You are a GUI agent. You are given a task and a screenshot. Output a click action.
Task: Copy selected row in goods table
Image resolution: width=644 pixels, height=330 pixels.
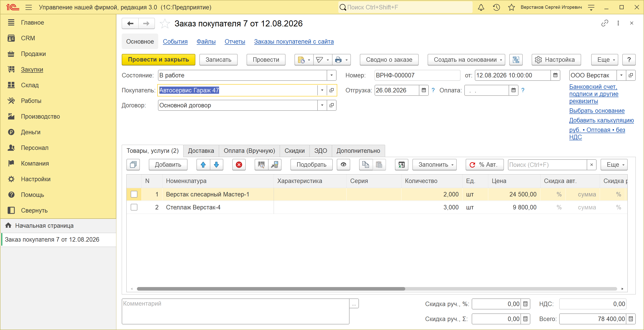click(133, 165)
